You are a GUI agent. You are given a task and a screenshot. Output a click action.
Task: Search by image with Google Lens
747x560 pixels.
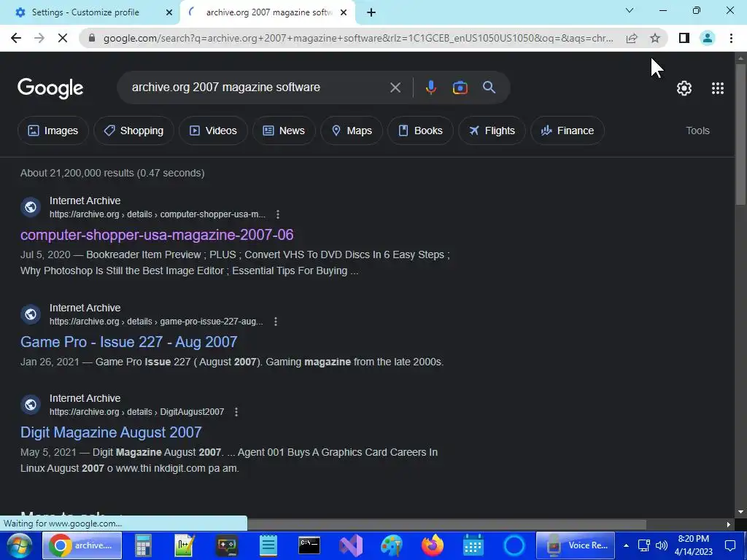pyautogui.click(x=460, y=87)
